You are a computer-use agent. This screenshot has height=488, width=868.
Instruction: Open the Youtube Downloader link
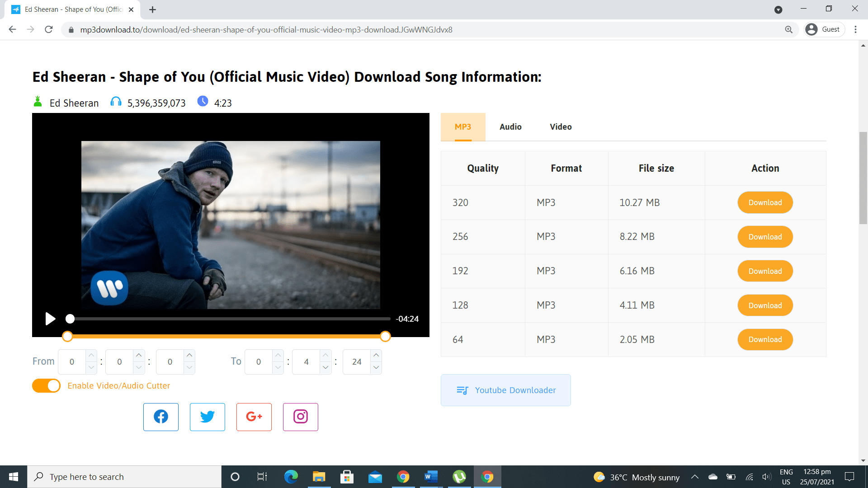point(505,390)
